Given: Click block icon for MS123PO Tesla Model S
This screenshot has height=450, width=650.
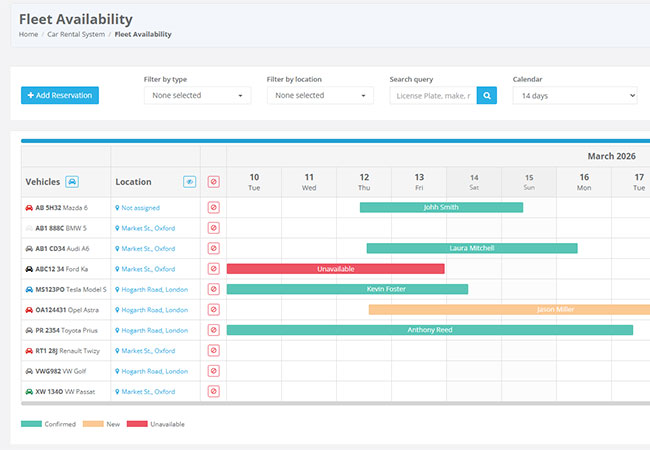Looking at the screenshot, I should (x=213, y=289).
